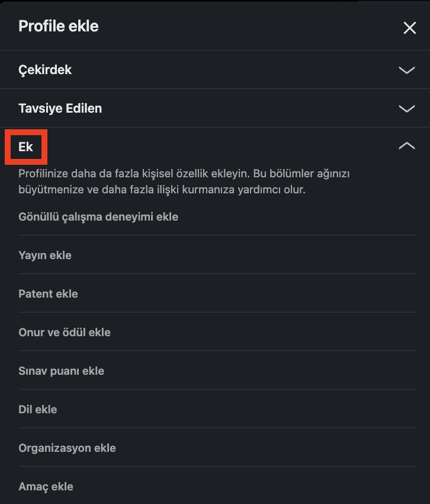Collapse Ek section using the up chevron
Screen dimensions: 430x504
coord(406,146)
